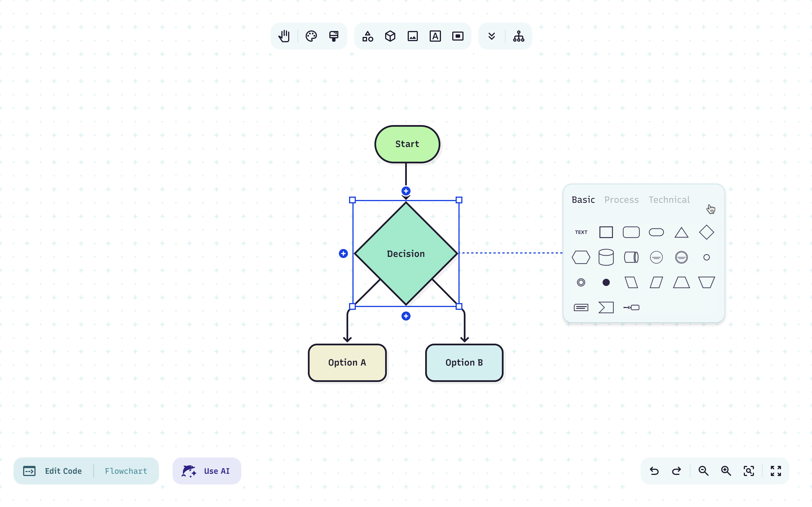Insert an image with image icon

pos(413,36)
